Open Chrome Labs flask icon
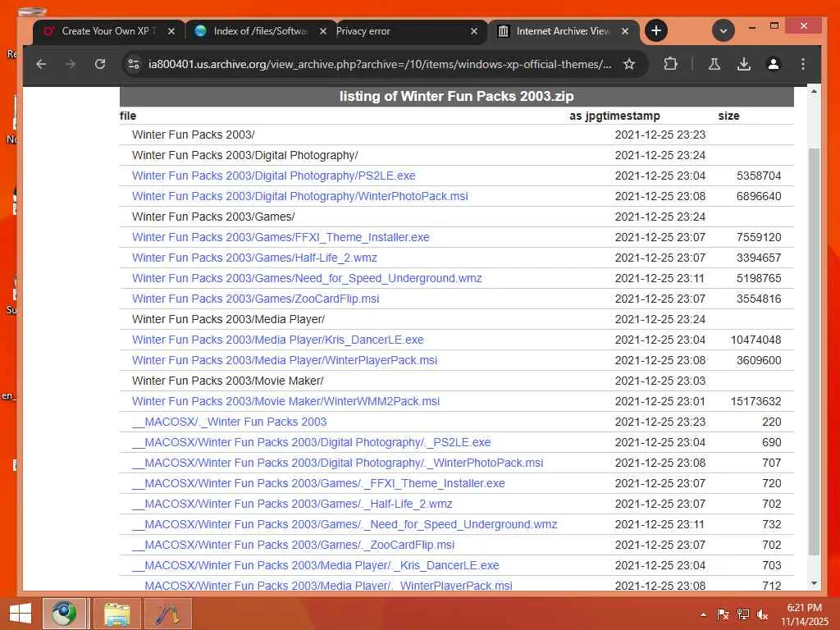Viewport: 840px width, 630px height. click(714, 64)
